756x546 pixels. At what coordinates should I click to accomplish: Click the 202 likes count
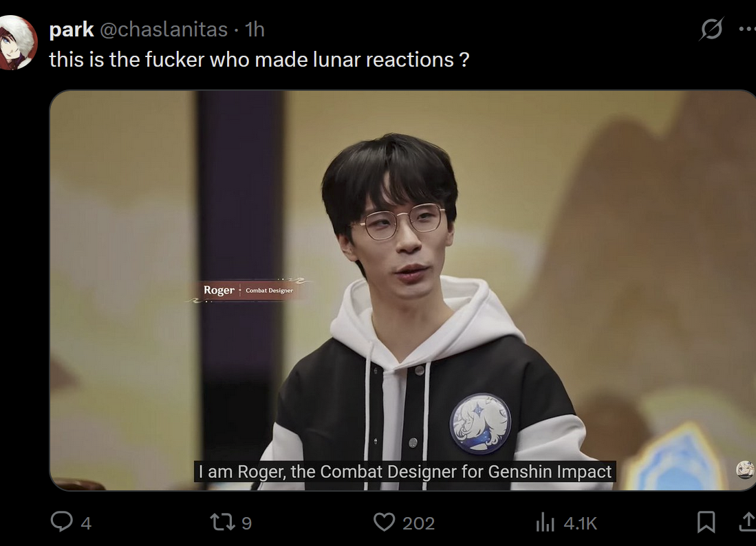(x=418, y=523)
